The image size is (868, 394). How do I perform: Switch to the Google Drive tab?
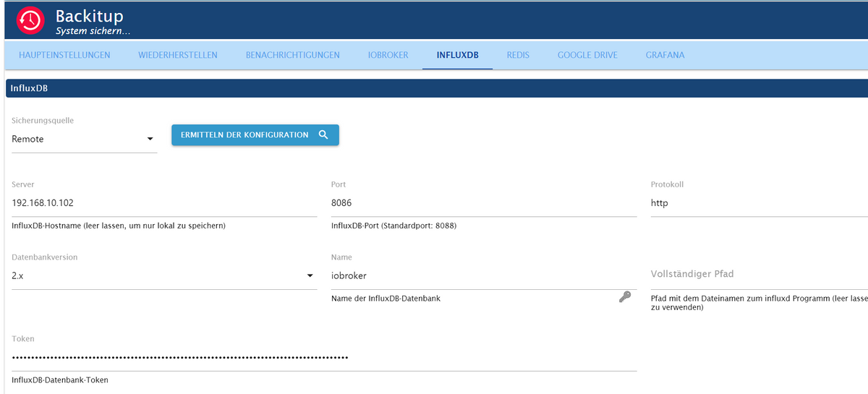587,55
